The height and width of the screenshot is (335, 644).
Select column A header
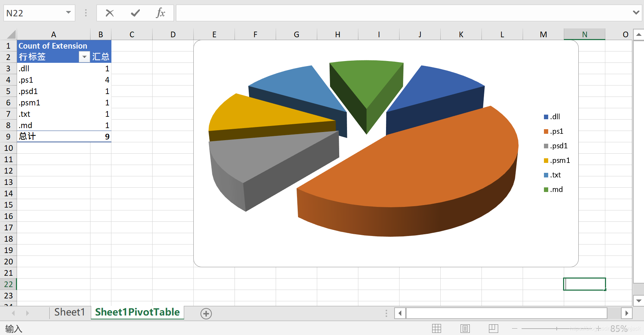54,34
